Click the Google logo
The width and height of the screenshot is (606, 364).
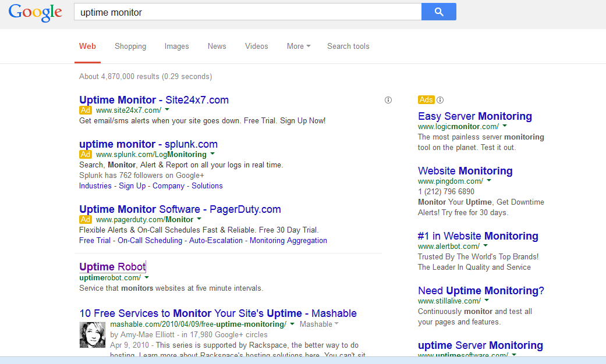35,12
